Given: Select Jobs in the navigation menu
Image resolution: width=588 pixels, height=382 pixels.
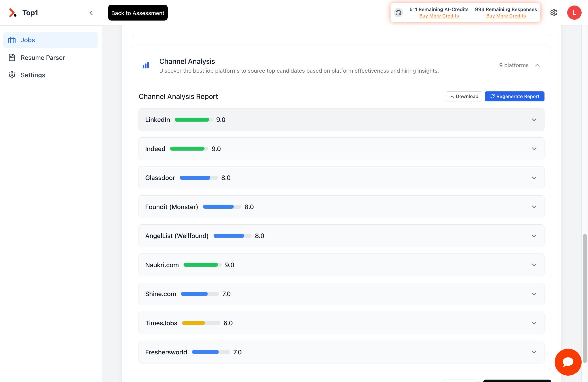Looking at the screenshot, I should click(x=28, y=40).
